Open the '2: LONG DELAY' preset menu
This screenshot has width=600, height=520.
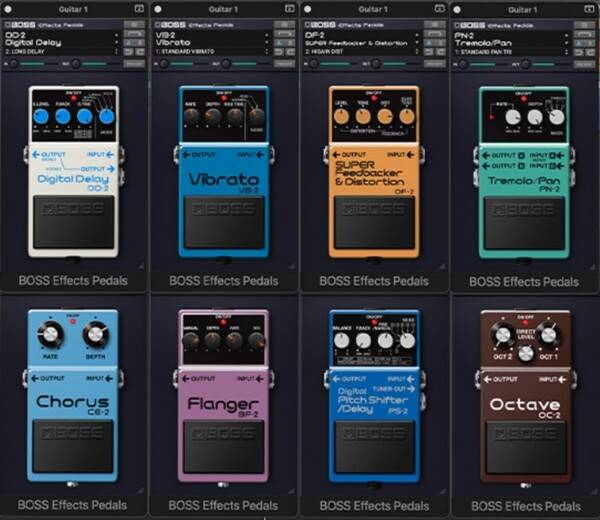(x=61, y=51)
